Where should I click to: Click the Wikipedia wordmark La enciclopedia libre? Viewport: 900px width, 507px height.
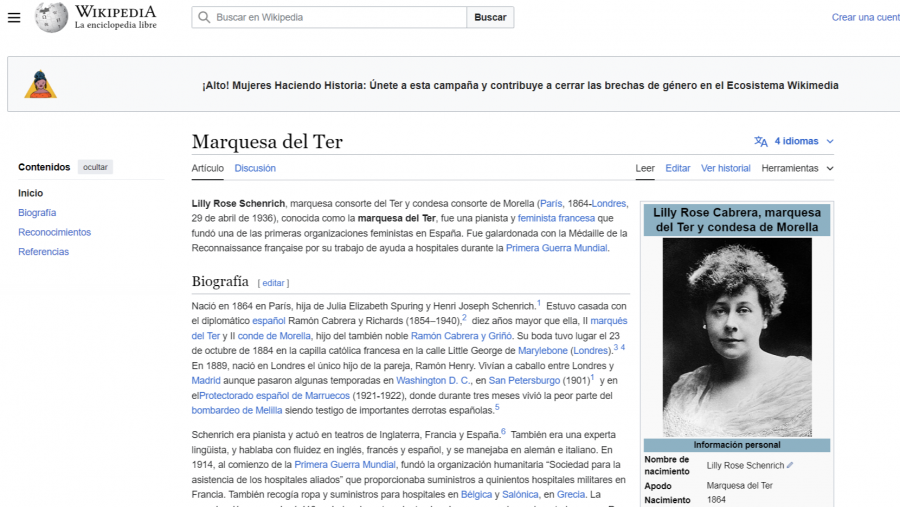click(x=115, y=17)
